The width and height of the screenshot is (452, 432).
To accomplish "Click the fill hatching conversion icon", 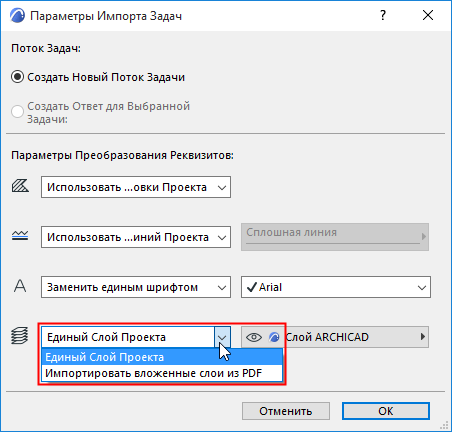I will [x=20, y=186].
